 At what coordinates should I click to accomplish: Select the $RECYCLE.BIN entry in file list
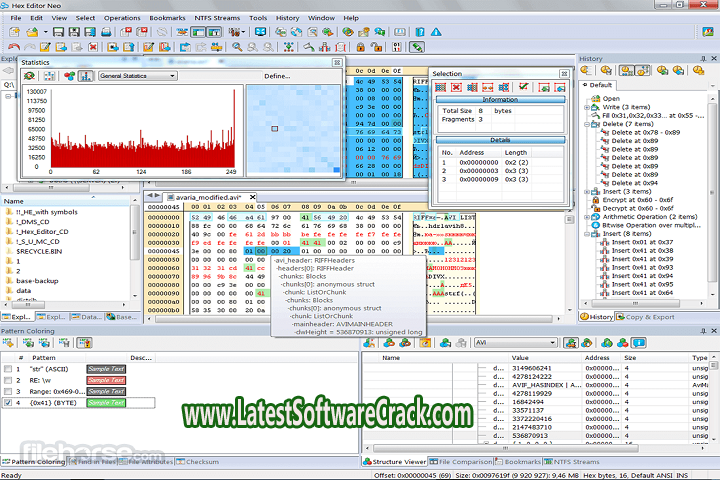(x=37, y=253)
